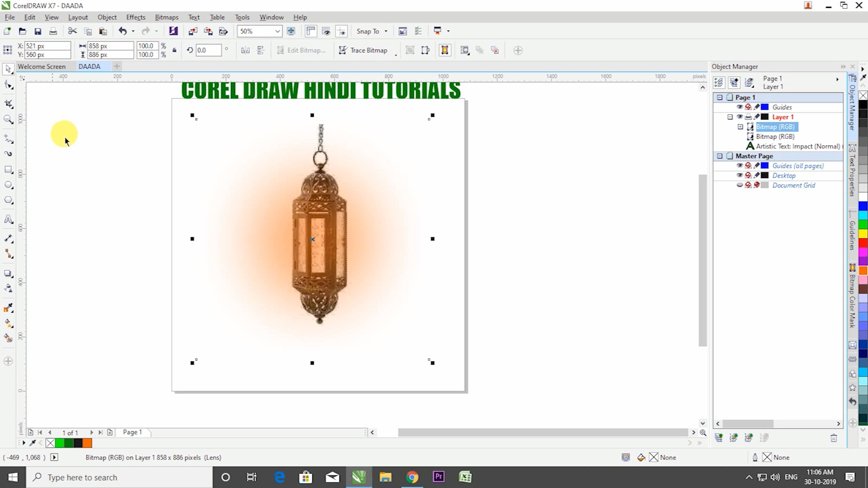868x488 pixels.
Task: Toggle lock ratio padlock icon
Action: pyautogui.click(x=174, y=50)
